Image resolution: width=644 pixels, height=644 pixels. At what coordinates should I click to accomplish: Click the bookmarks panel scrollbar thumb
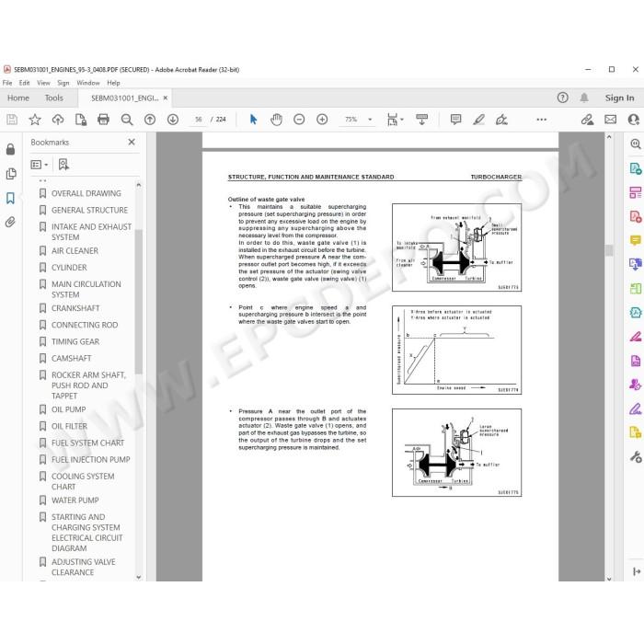(138, 302)
